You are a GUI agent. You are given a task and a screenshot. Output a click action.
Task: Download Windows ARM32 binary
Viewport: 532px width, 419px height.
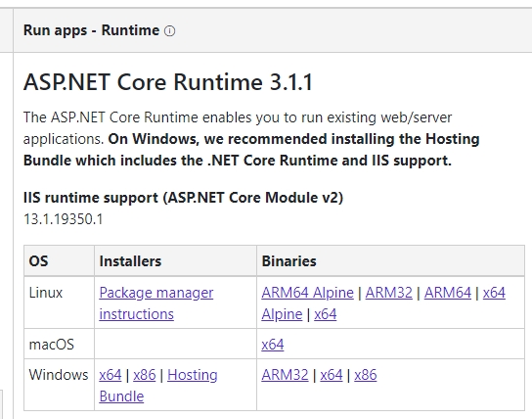coord(285,375)
